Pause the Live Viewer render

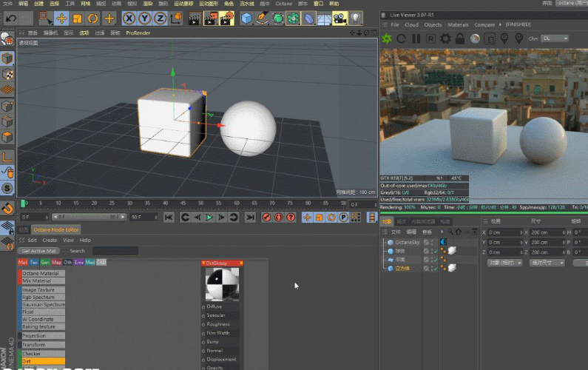point(416,38)
